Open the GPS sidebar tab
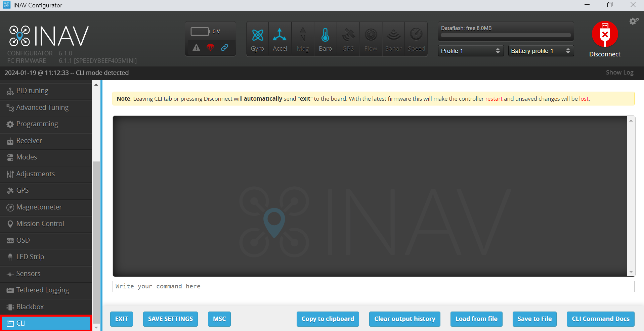644x331 pixels. click(x=46, y=191)
